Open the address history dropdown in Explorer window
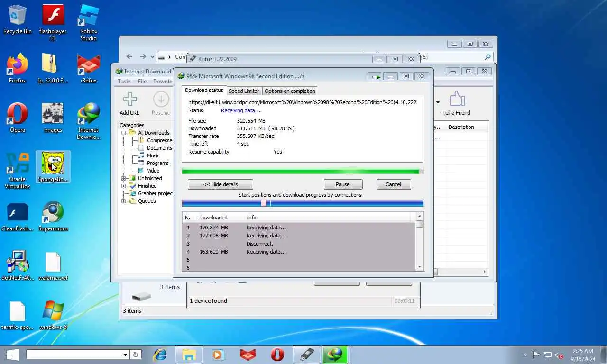The width and height of the screenshot is (607, 364). (152, 57)
